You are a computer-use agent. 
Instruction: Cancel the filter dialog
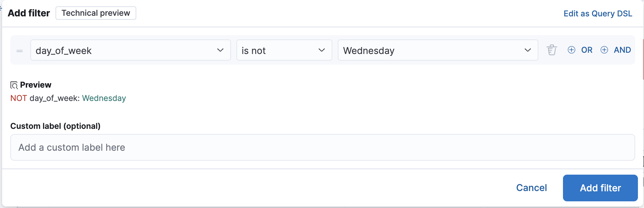pyautogui.click(x=531, y=188)
